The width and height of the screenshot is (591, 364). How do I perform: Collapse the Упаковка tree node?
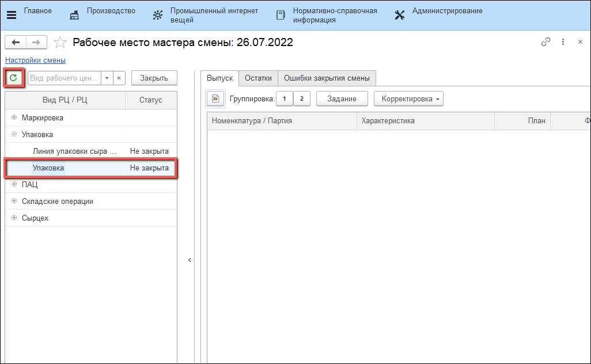pyautogui.click(x=14, y=134)
